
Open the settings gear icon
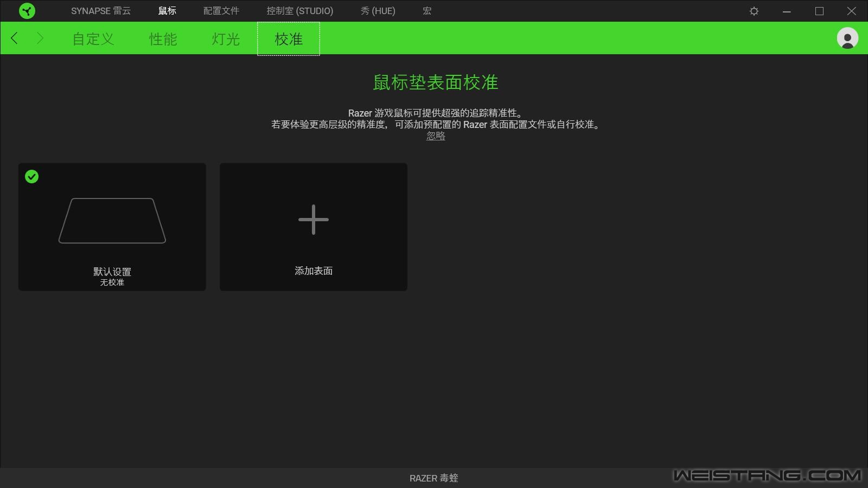coord(754,11)
